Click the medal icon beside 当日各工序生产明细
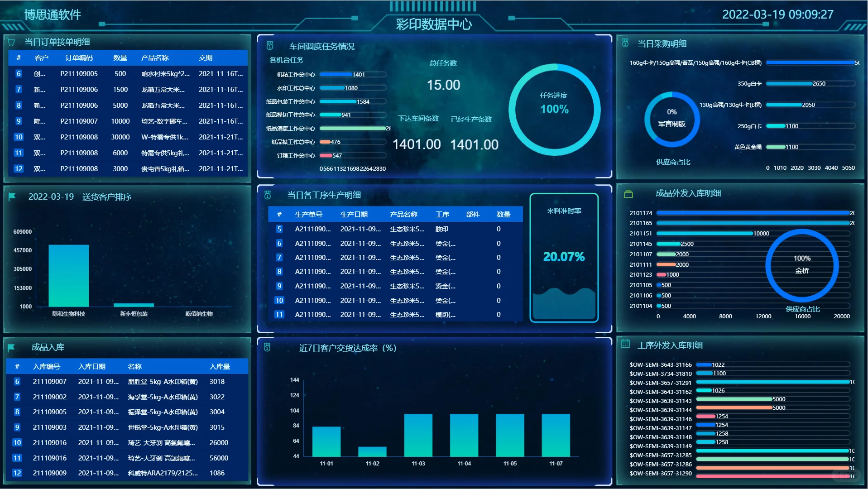The height and width of the screenshot is (489, 868). [x=268, y=195]
